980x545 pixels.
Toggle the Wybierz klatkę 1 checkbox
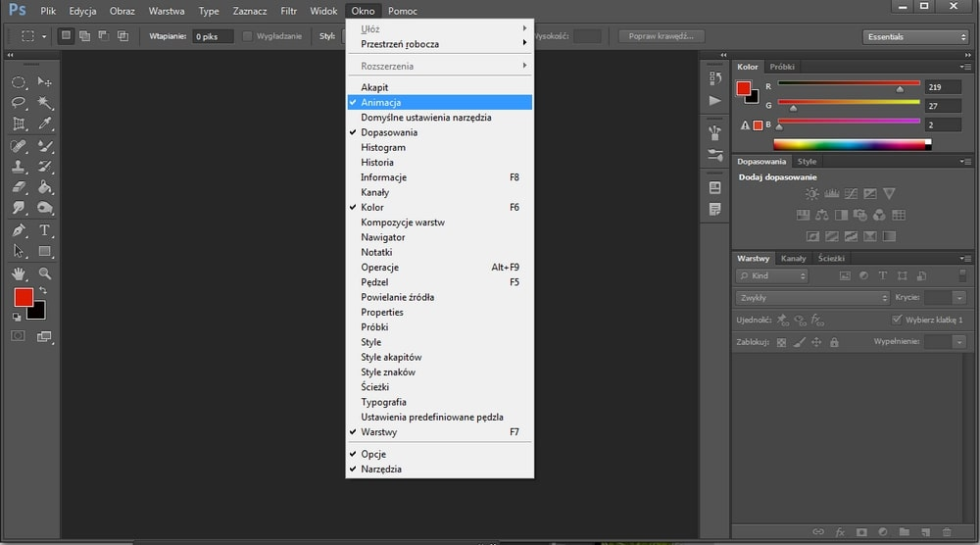click(897, 320)
